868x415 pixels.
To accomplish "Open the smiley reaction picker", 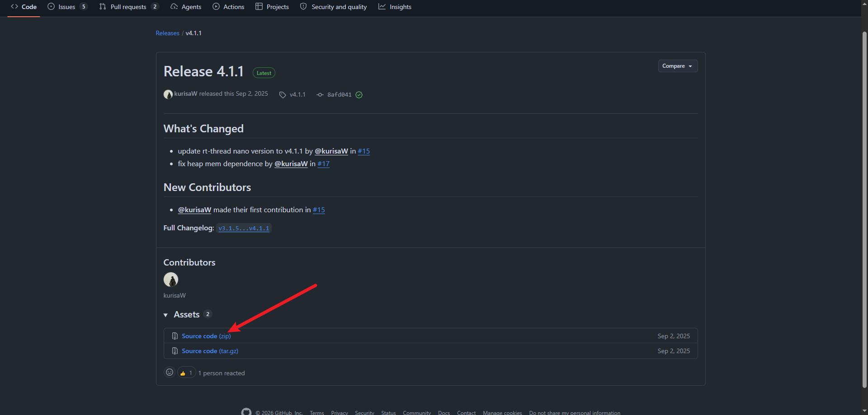I will (170, 372).
